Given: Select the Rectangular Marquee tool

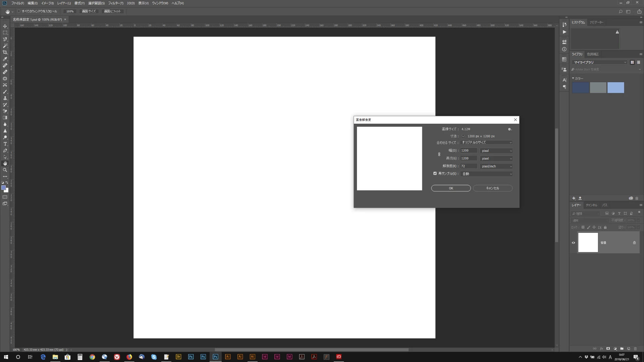Looking at the screenshot, I should (5, 33).
